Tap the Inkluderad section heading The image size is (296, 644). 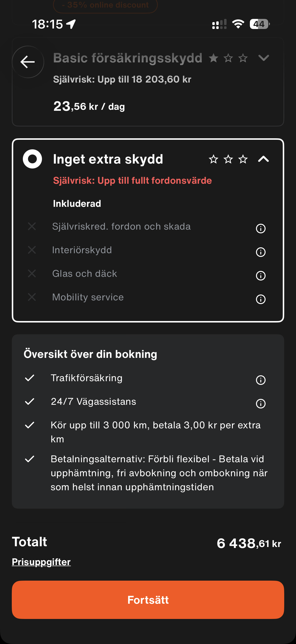point(77,204)
